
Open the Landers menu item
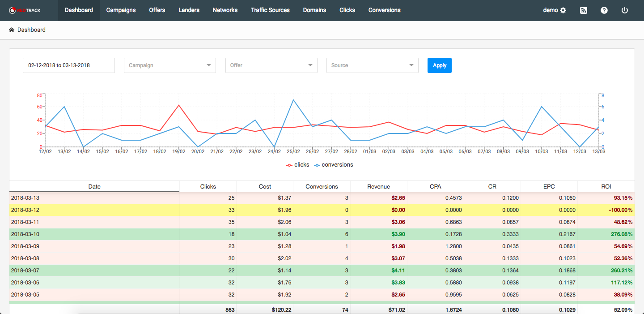pyautogui.click(x=189, y=10)
